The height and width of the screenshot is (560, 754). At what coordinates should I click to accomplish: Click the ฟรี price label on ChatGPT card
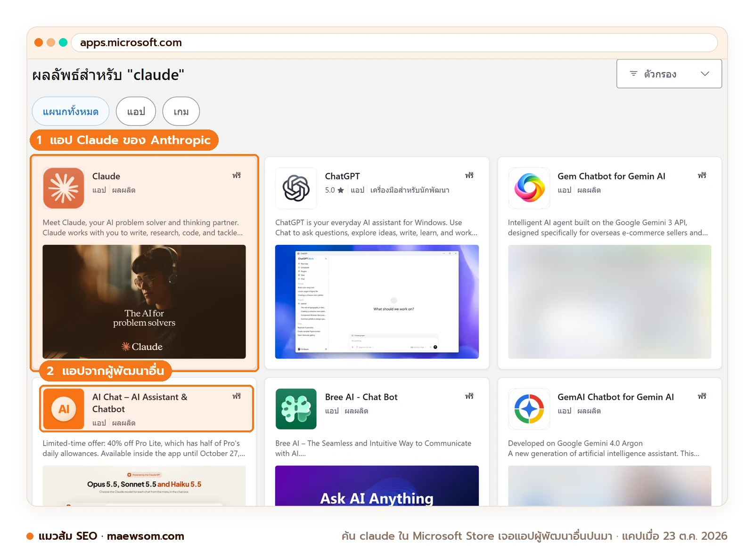469,175
